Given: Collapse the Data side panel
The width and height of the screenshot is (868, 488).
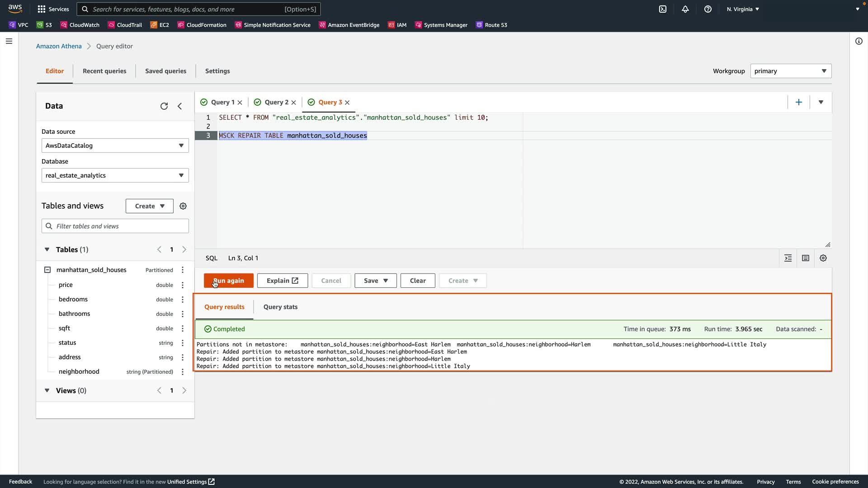Looking at the screenshot, I should point(180,106).
